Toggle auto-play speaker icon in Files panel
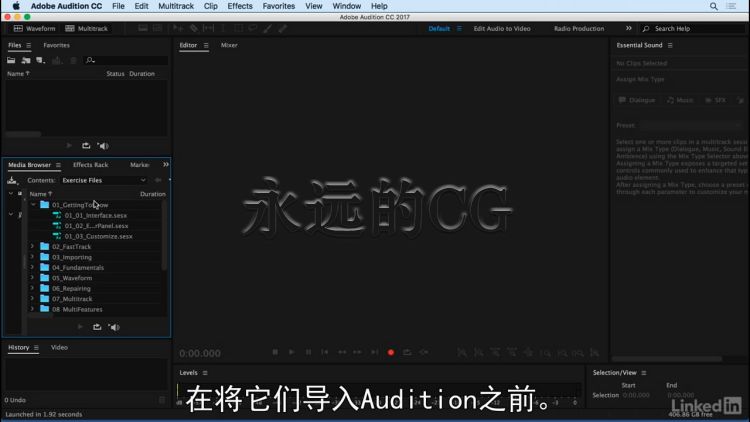This screenshot has height=422, width=750. pos(103,145)
